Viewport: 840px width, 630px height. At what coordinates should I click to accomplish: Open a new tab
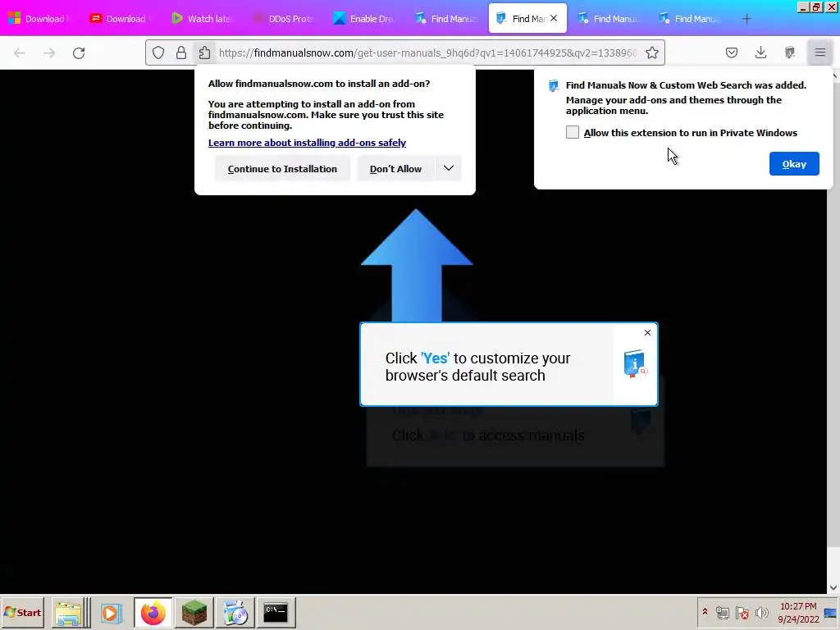[746, 19]
